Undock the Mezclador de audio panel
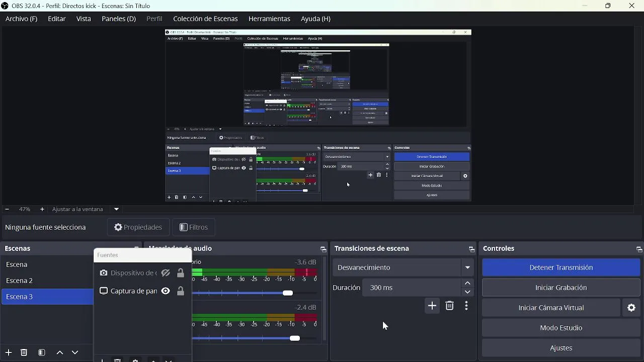The image size is (644, 362). coord(323,249)
